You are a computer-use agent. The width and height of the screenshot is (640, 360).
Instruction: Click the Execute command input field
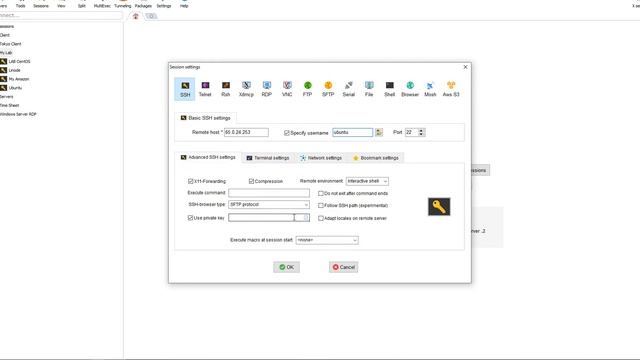click(269, 193)
